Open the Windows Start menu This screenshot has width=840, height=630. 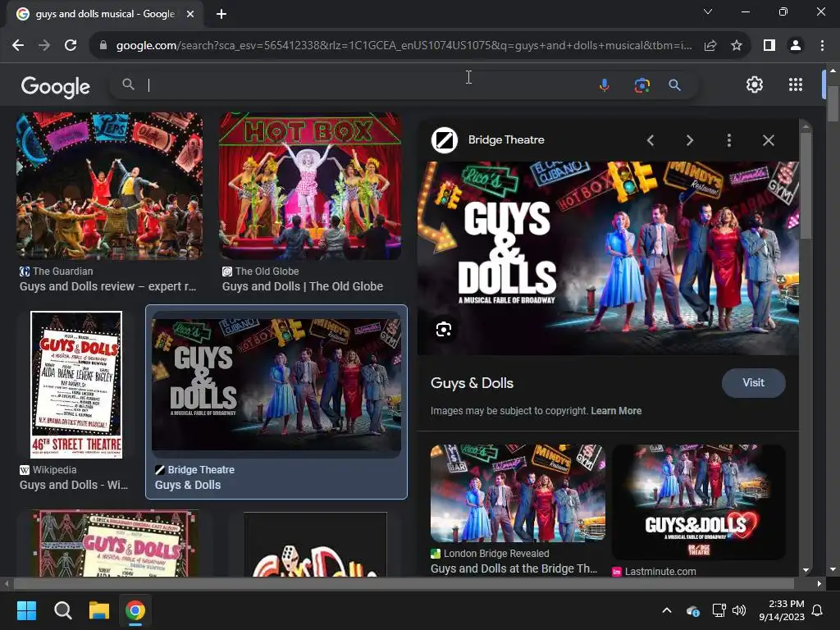point(26,610)
